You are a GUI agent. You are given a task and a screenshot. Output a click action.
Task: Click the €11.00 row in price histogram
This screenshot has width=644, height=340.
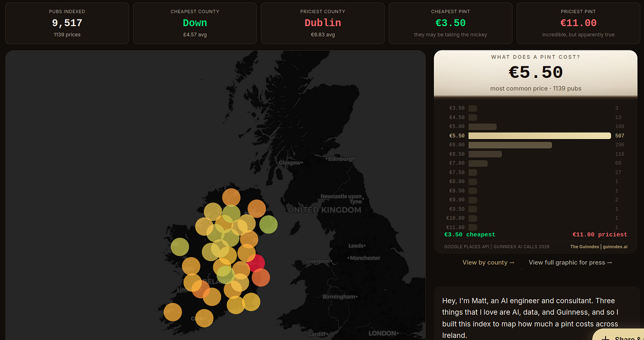535,227
